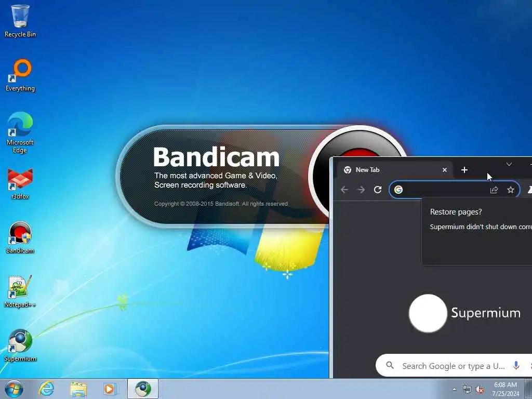Show hidden system tray icons
Viewport: 532px width, 399px height.
(x=454, y=390)
